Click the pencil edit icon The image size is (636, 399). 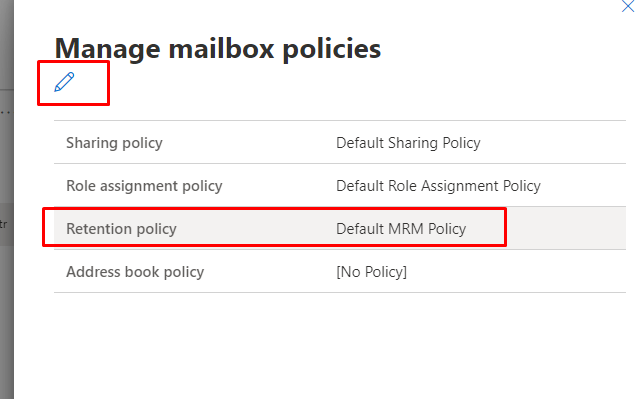(x=64, y=82)
